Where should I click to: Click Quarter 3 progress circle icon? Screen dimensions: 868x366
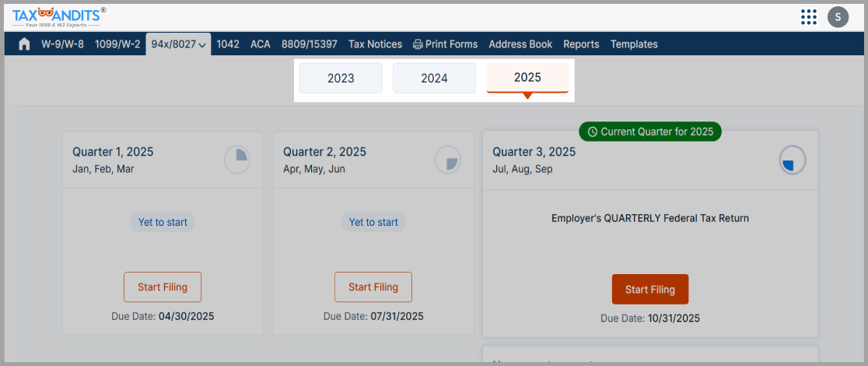tap(793, 161)
